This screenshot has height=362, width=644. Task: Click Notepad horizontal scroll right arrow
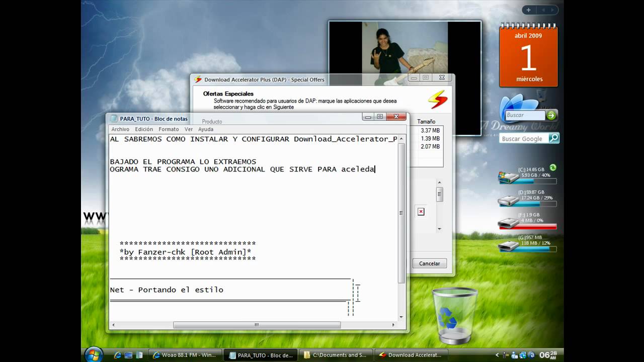click(x=394, y=325)
